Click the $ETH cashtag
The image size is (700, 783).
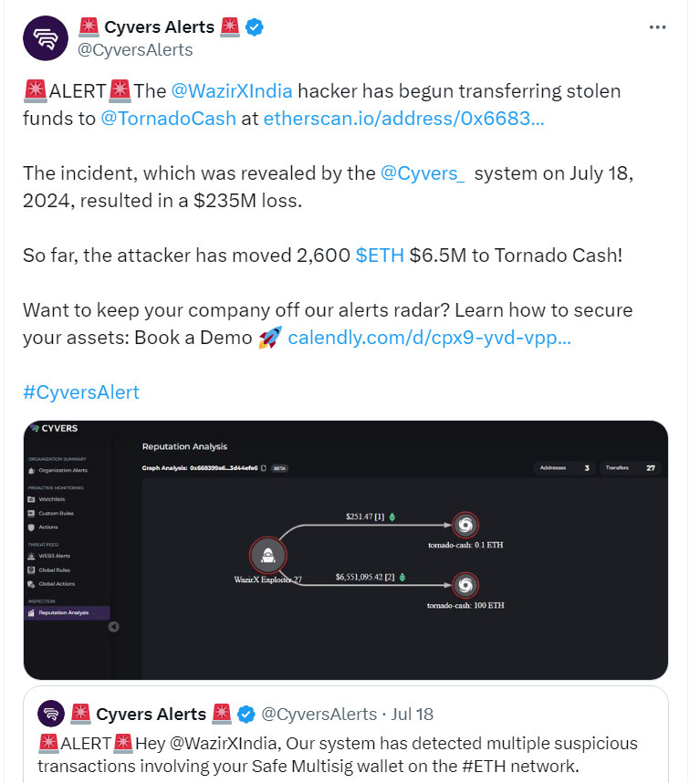coord(380,256)
